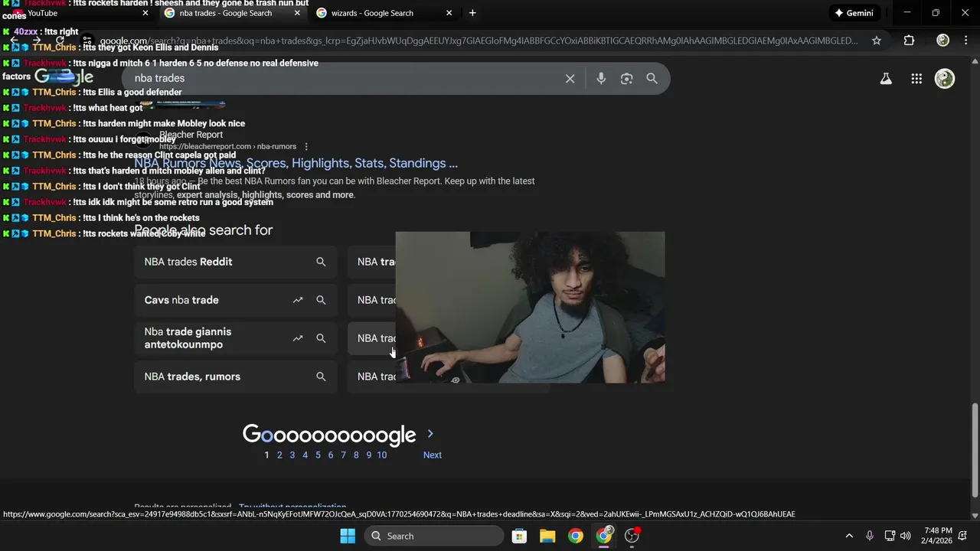This screenshot has width=980, height=551.
Task: Click into the nba trades search field
Action: click(x=345, y=78)
